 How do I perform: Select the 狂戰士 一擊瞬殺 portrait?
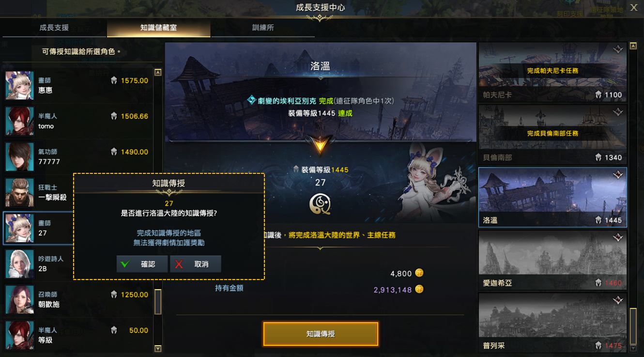pyautogui.click(x=20, y=192)
